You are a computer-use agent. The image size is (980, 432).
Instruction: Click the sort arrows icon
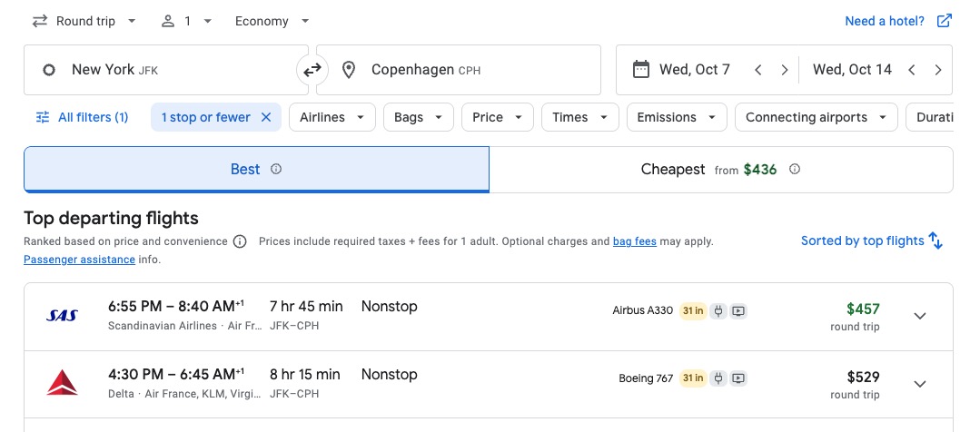935,241
